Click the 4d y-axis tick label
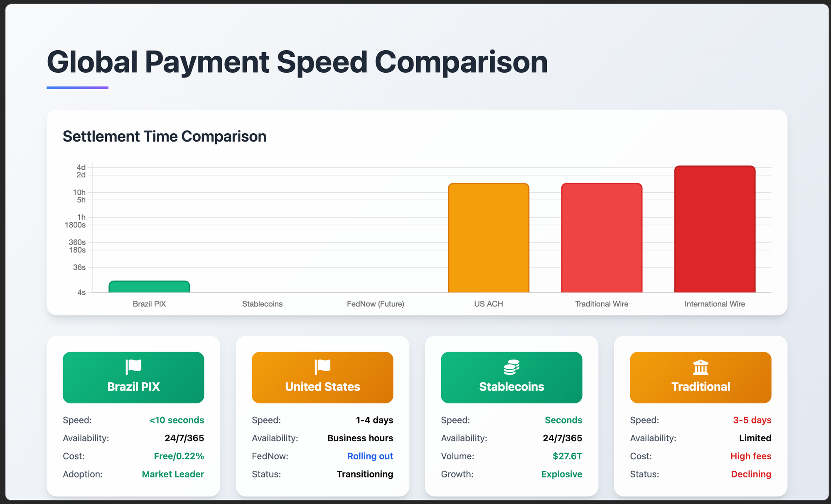Screen dimensions: 831x504 81,167
